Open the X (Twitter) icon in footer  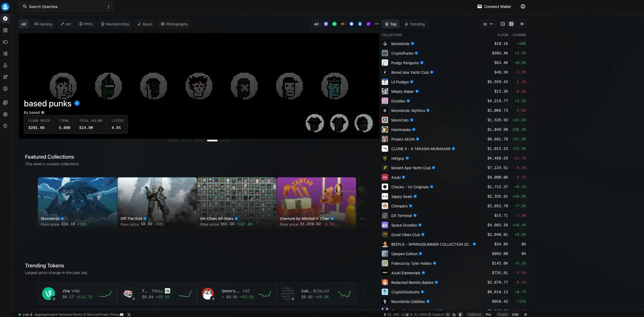(x=129, y=314)
